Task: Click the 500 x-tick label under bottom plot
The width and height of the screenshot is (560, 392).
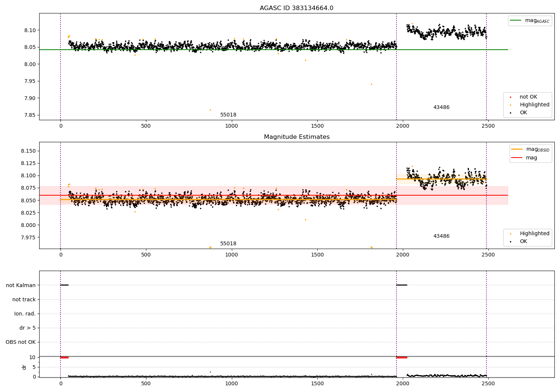Action: coord(146,383)
